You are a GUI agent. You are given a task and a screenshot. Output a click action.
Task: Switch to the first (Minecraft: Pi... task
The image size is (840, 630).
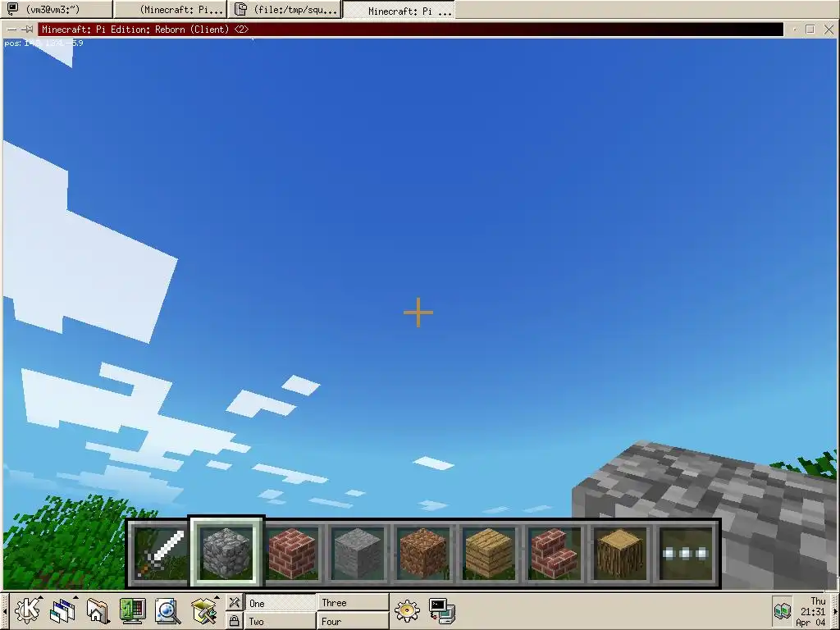coord(171,9)
